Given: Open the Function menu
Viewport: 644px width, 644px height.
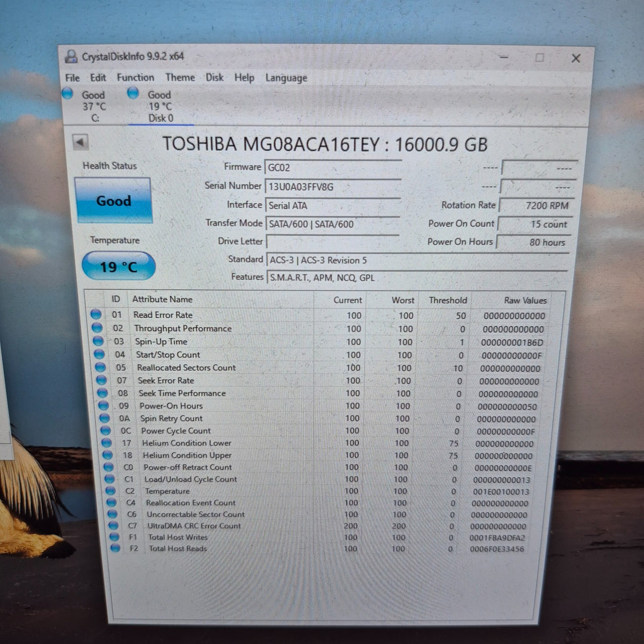Looking at the screenshot, I should (x=135, y=78).
